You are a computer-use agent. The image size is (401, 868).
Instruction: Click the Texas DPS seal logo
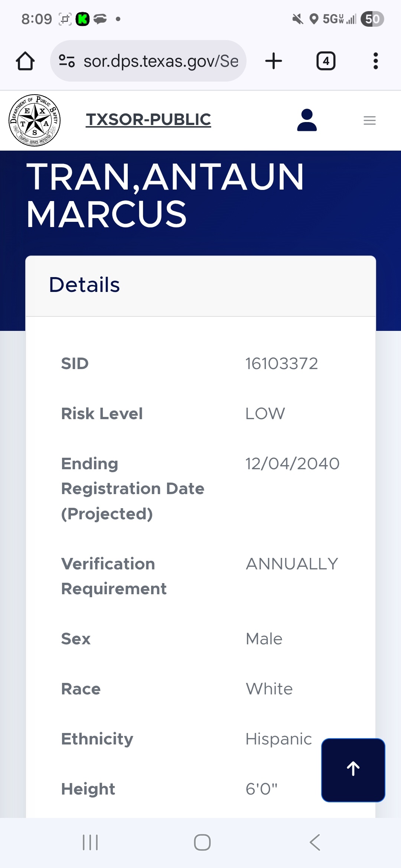pos(35,120)
